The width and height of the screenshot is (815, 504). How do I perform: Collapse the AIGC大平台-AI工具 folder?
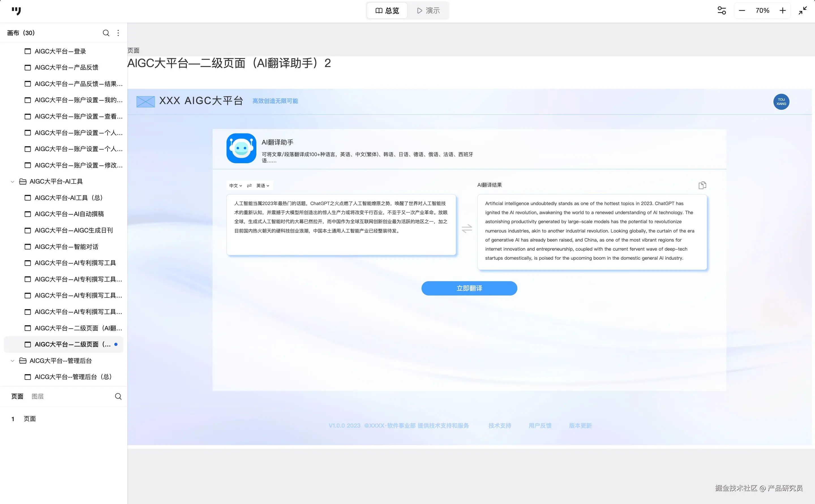(x=13, y=182)
